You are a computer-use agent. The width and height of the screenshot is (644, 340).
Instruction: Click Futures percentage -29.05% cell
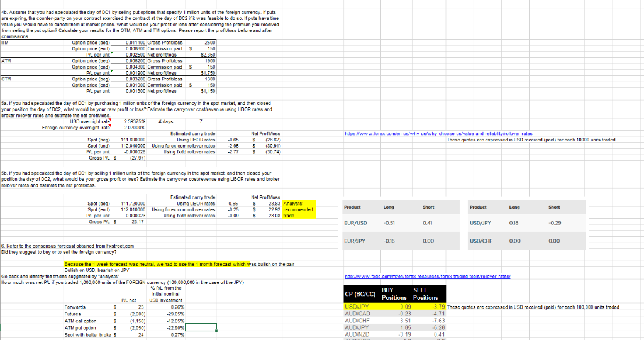tap(165, 314)
